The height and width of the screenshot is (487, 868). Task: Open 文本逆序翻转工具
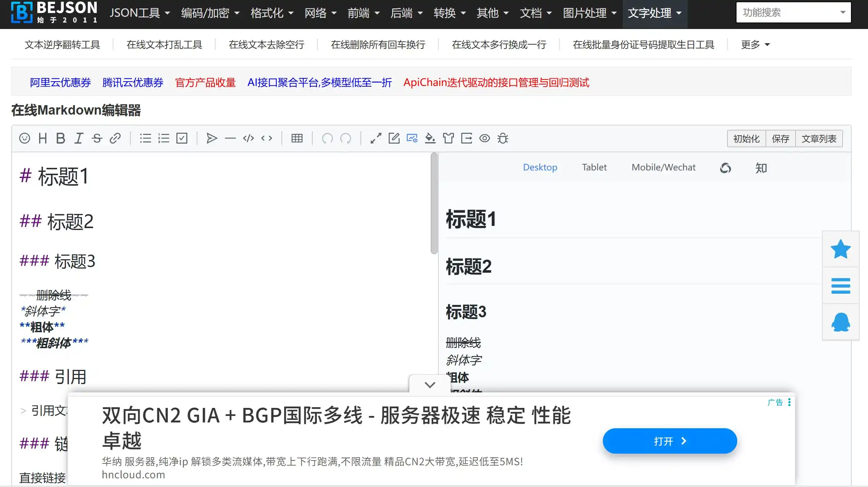(62, 45)
